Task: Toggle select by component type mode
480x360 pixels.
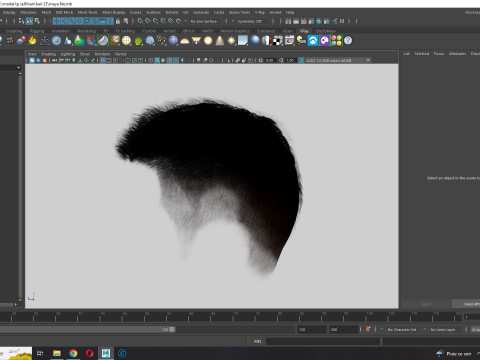Action: pos(37,21)
